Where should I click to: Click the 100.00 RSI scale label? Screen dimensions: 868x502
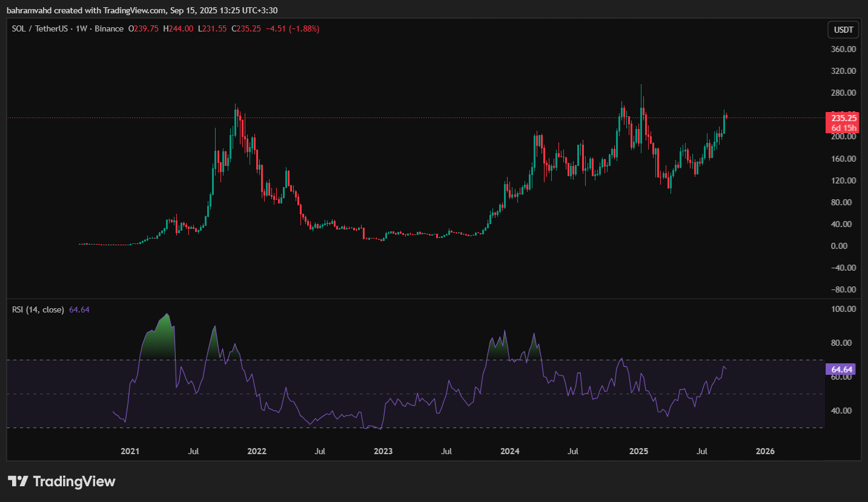click(843, 309)
